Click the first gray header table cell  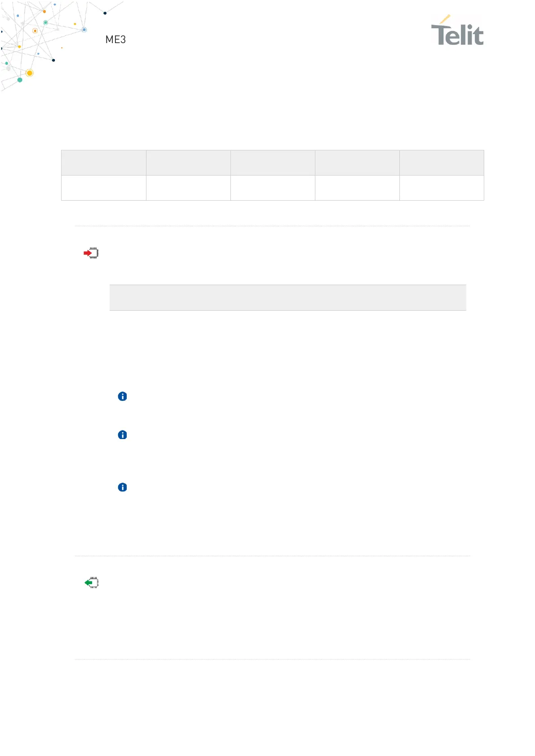[x=104, y=163]
